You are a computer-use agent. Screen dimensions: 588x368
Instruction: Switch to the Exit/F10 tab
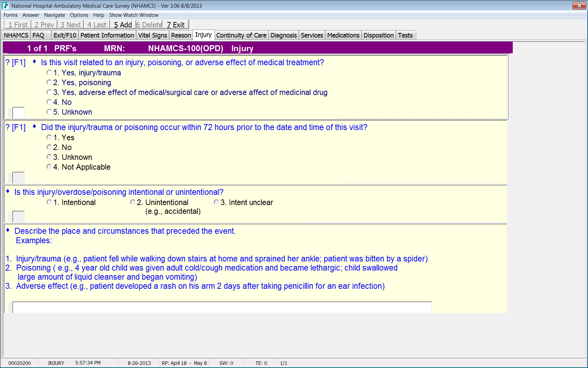pyautogui.click(x=65, y=35)
